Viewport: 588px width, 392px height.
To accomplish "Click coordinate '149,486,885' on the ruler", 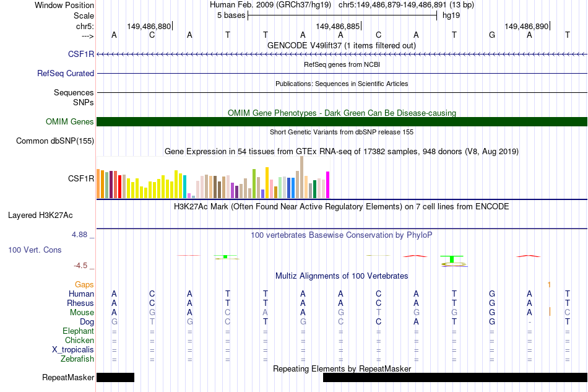I will pos(337,26).
